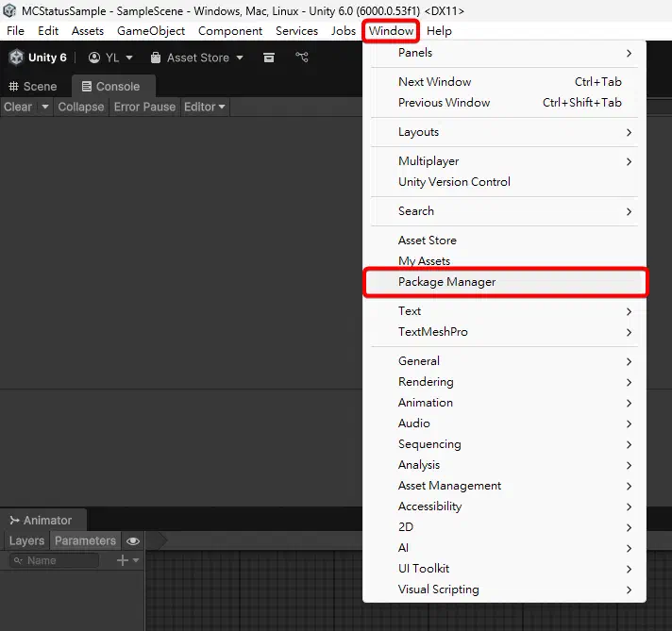
Task: Expand the Text submenu
Action: [504, 311]
